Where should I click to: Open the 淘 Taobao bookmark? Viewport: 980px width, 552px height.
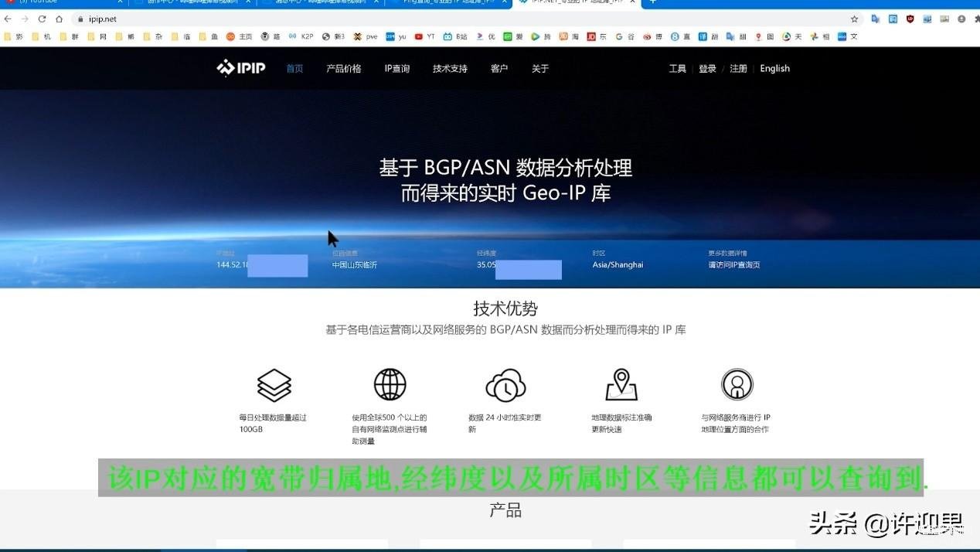[569, 36]
